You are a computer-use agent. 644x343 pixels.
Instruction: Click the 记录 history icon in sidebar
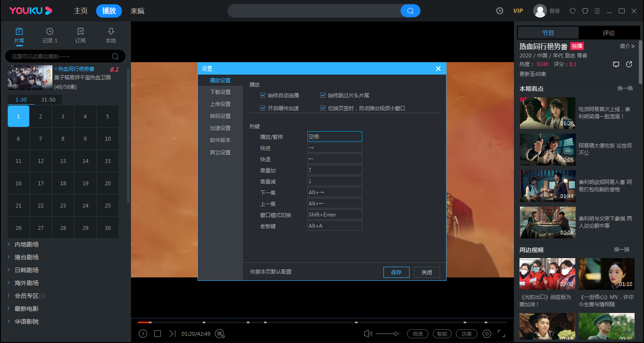pos(49,36)
